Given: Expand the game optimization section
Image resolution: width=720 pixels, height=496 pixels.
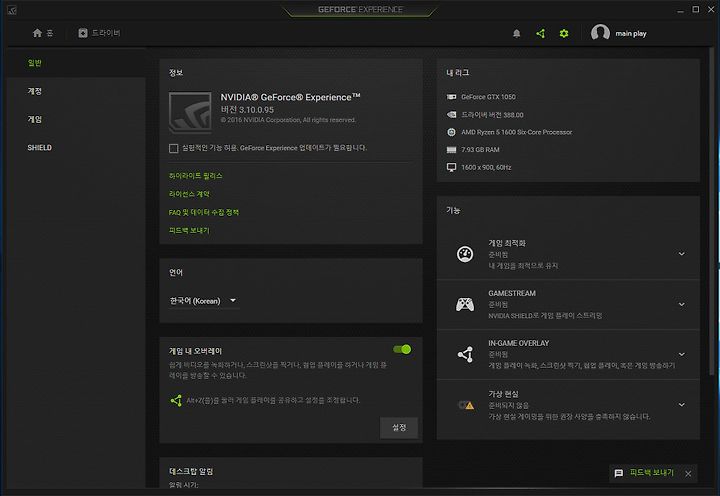Looking at the screenshot, I should point(682,254).
